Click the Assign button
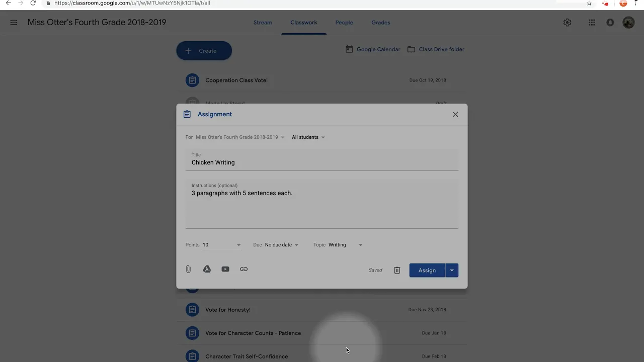 (x=427, y=270)
